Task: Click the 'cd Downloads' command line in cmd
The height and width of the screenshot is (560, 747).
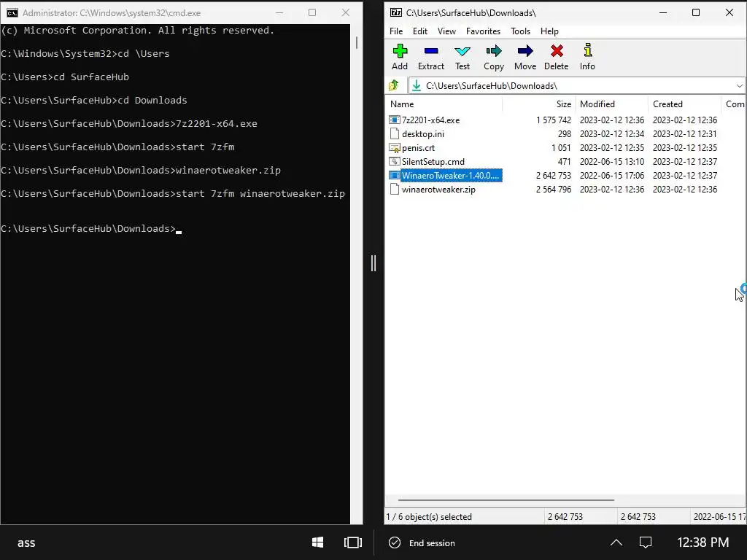Action: click(x=152, y=100)
